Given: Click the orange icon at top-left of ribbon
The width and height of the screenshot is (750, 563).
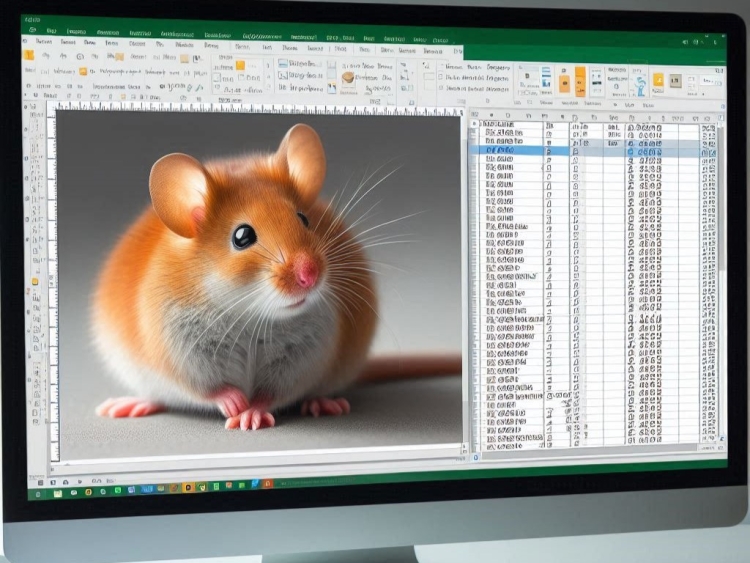Looking at the screenshot, I should pyautogui.click(x=28, y=56).
